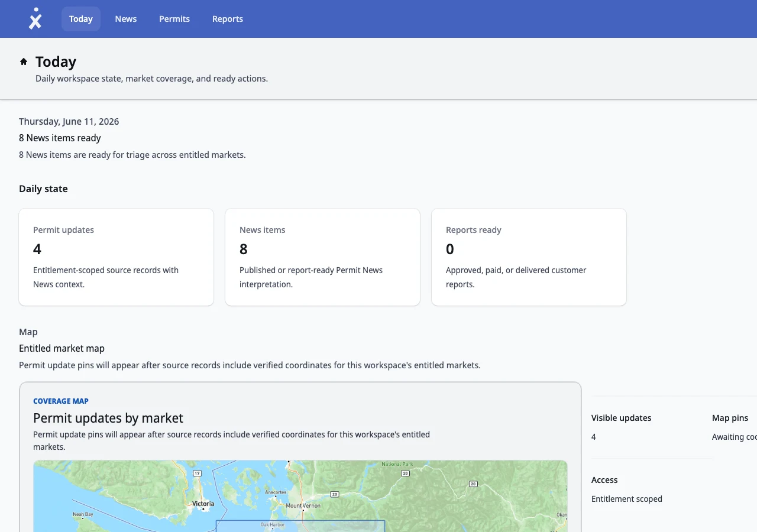Click 'Visible updates' label

coord(621,418)
